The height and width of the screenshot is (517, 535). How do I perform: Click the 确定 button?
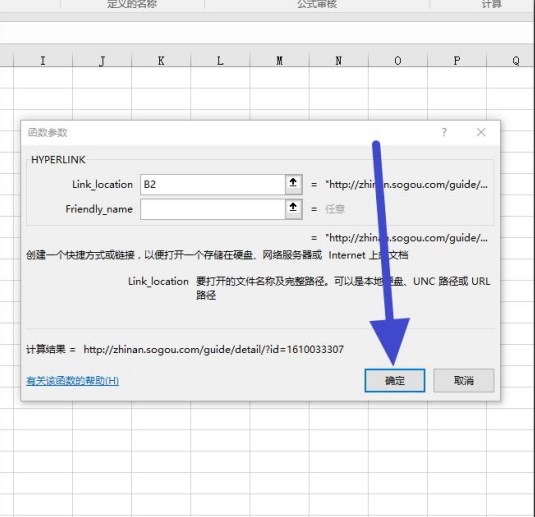tap(395, 380)
